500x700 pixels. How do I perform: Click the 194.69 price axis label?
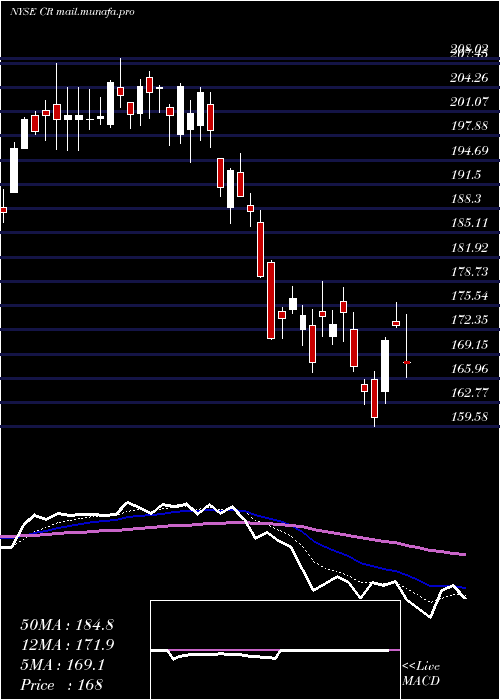(x=469, y=151)
